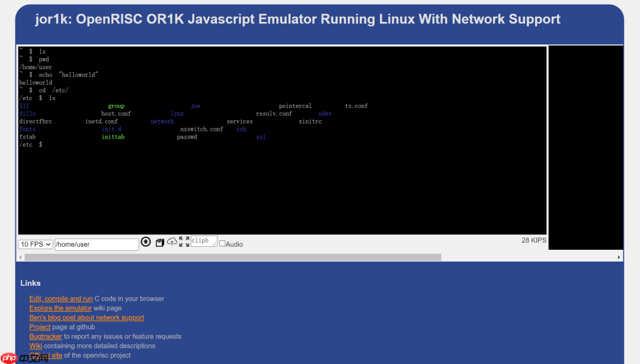
Task: Click 'ts.conf' in the terminal listing
Action: [x=356, y=106]
